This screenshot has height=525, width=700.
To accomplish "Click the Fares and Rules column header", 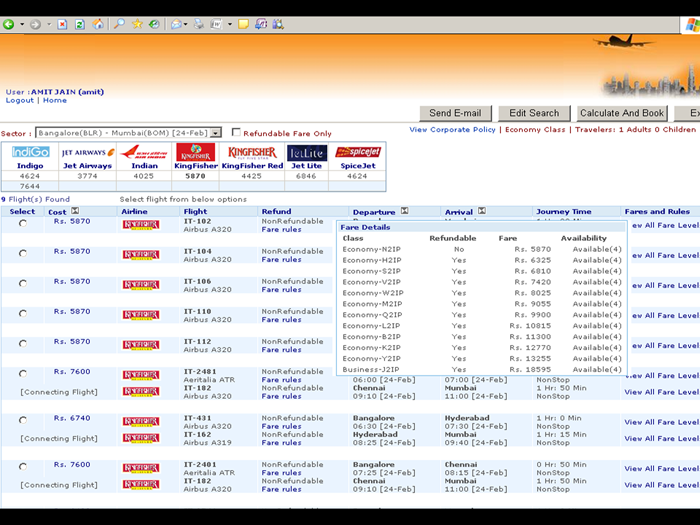I will pyautogui.click(x=657, y=212).
